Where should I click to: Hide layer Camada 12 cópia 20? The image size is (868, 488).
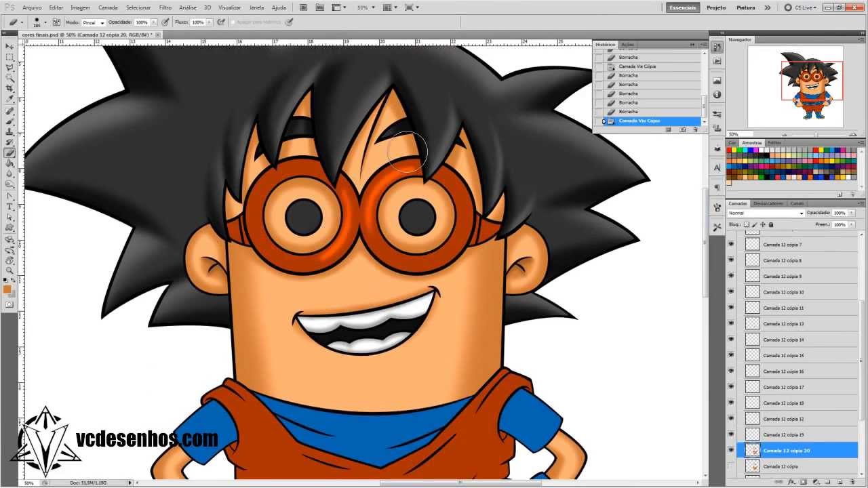click(x=731, y=450)
